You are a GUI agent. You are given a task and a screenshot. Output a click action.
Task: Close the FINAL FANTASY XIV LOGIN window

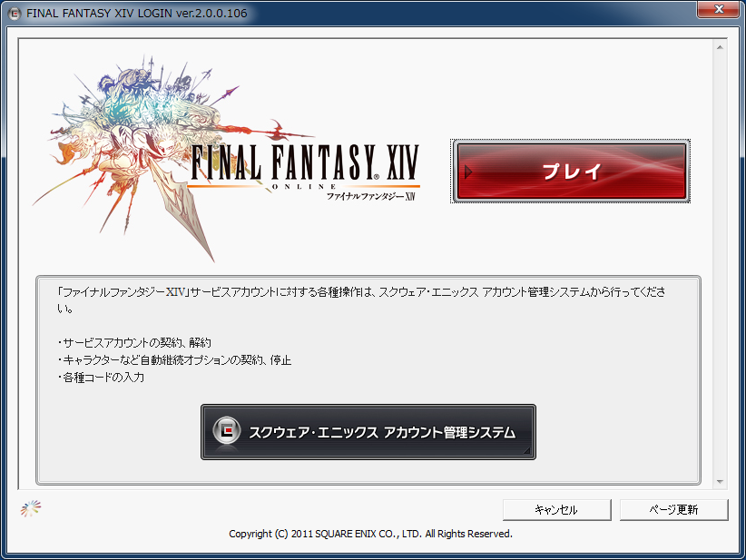click(719, 9)
